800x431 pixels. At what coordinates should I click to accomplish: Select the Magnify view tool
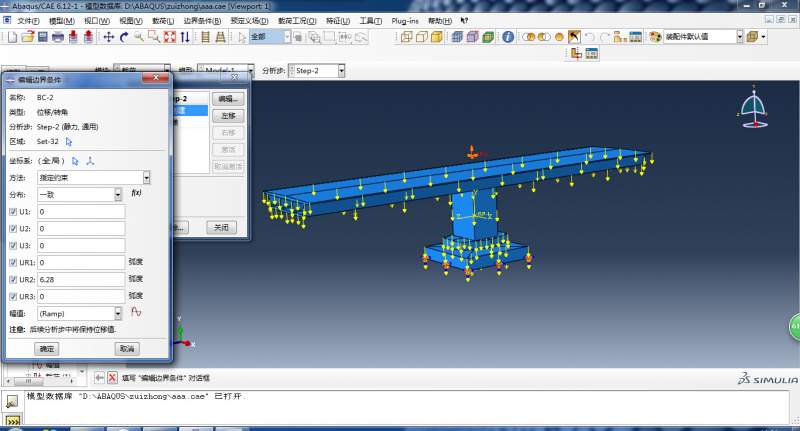[139, 37]
